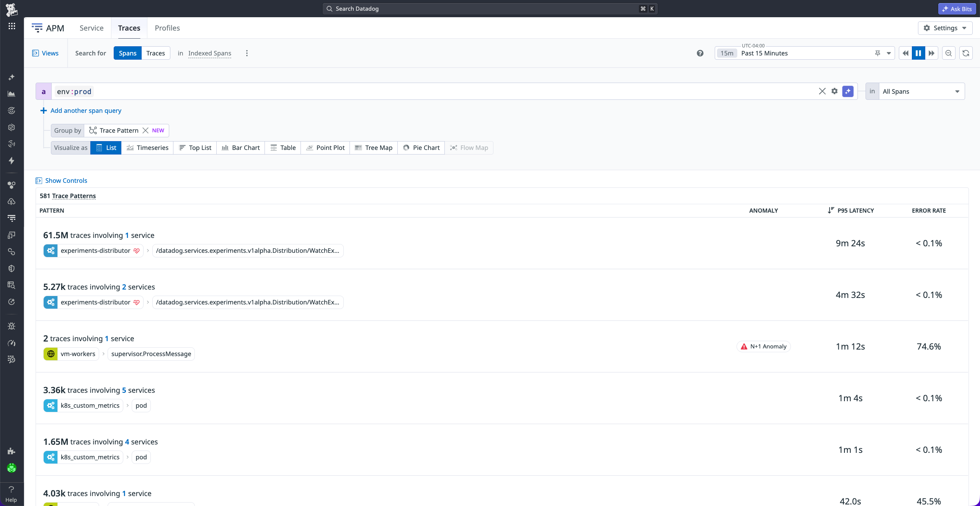The image size is (980, 506).
Task: Visualize as Point Plot
Action: 325,148
